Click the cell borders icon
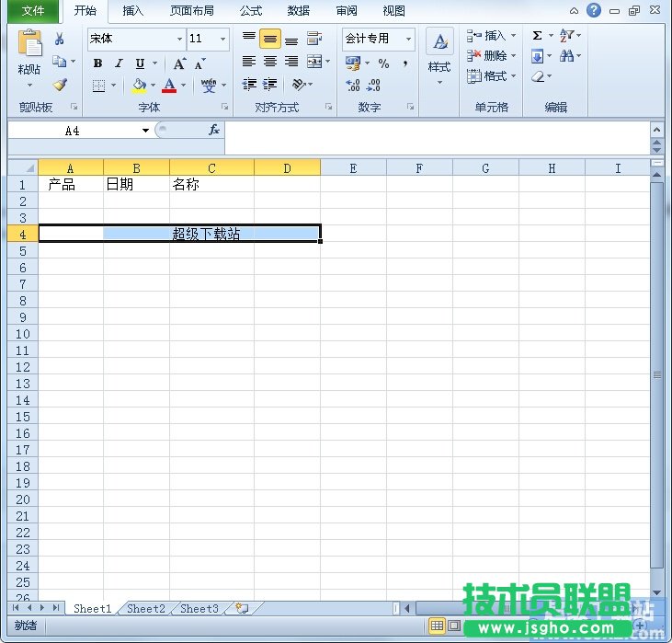The image size is (672, 643). [x=99, y=86]
